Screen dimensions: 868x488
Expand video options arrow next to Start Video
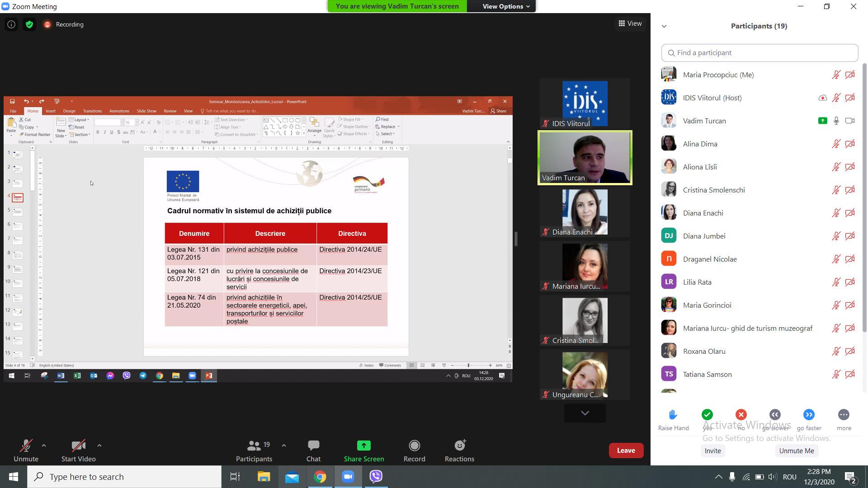pyautogui.click(x=99, y=446)
